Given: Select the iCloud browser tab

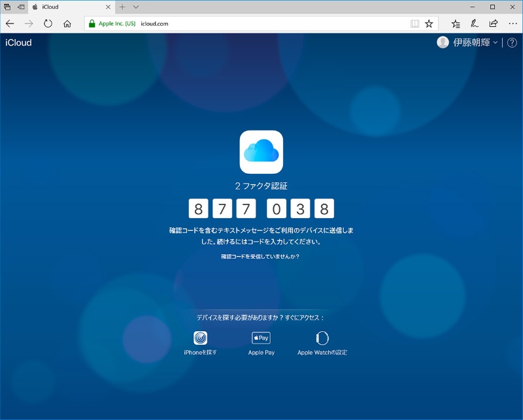Looking at the screenshot, I should pyautogui.click(x=71, y=7).
